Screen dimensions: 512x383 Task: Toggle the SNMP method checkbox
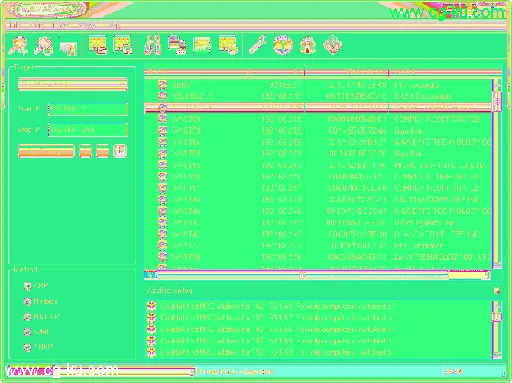click(27, 347)
